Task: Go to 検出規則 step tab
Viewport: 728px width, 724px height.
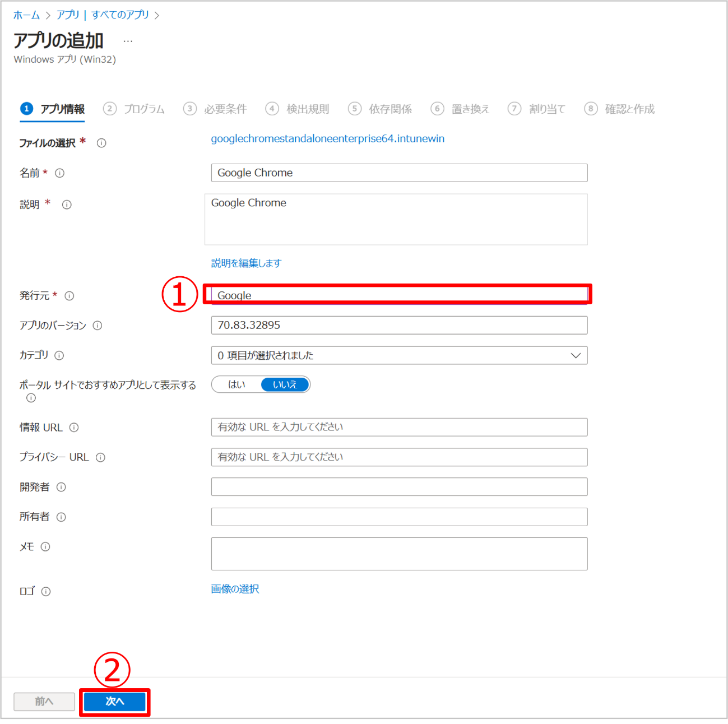Action: 298,109
